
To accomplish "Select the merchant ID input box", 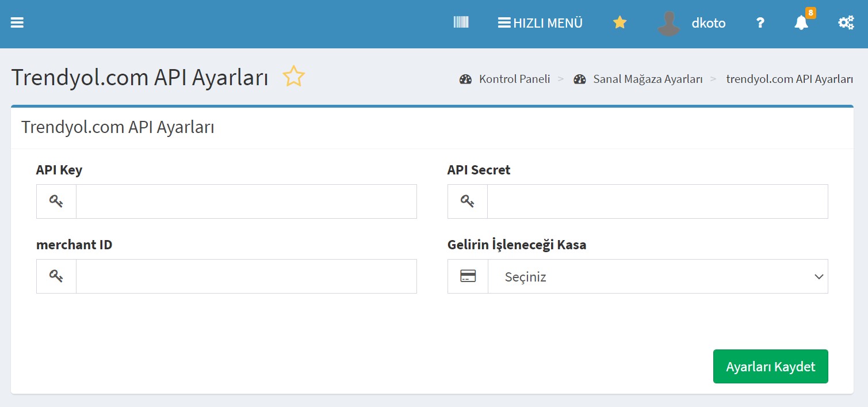I will 246,276.
